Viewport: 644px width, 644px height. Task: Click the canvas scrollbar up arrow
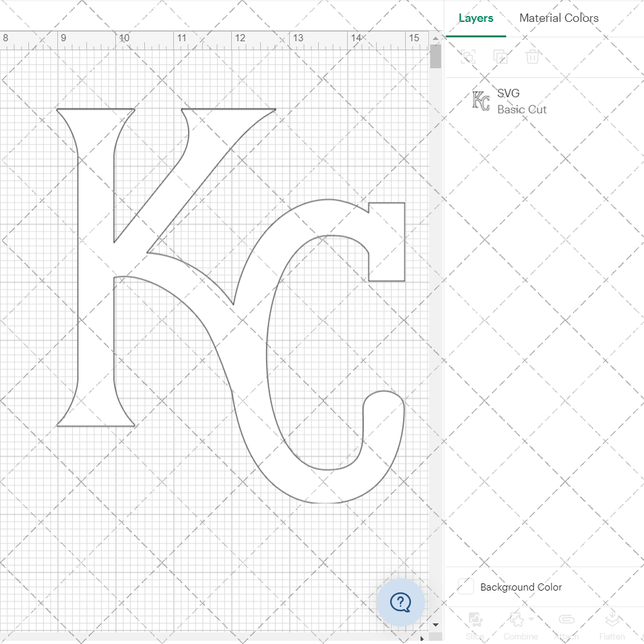[x=435, y=38]
